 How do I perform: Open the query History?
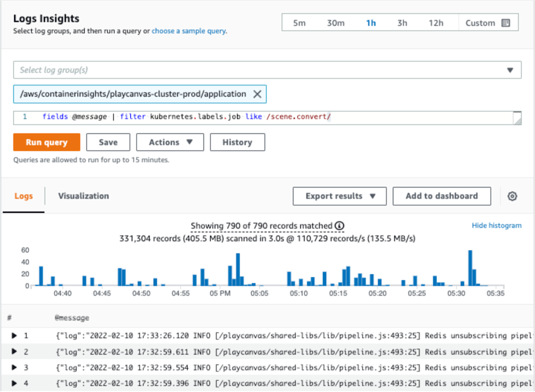tap(238, 142)
